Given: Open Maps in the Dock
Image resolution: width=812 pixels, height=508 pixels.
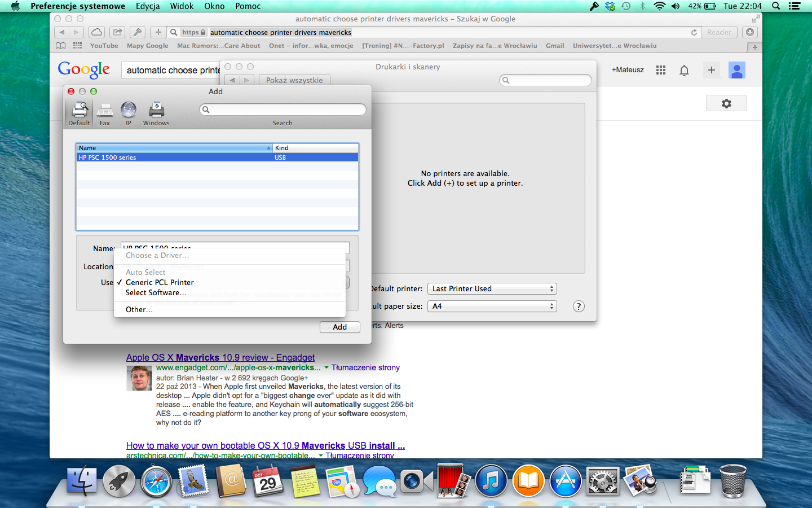Looking at the screenshot, I should [x=342, y=481].
